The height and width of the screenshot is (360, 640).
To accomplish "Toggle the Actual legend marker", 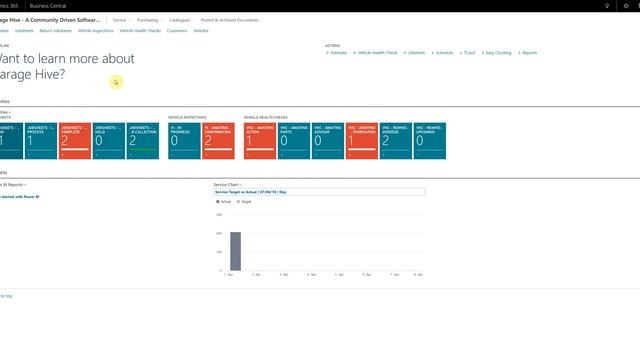I will coord(218,202).
